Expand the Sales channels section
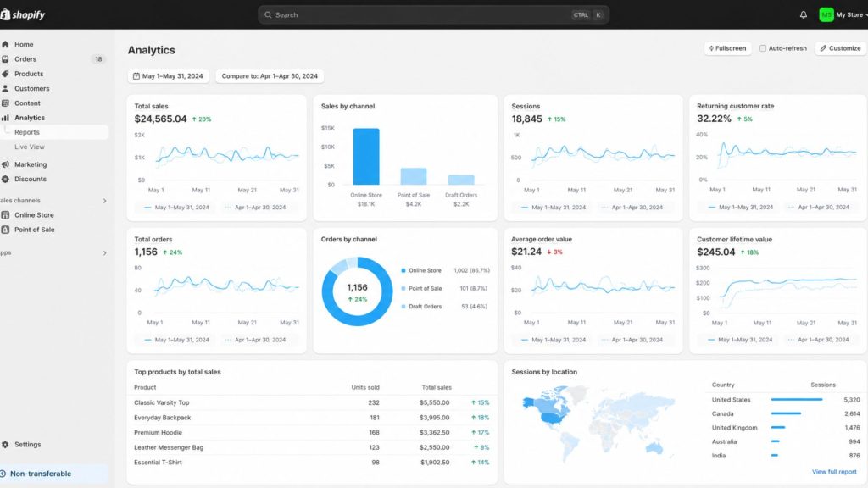This screenshot has width=868, height=488. point(104,201)
